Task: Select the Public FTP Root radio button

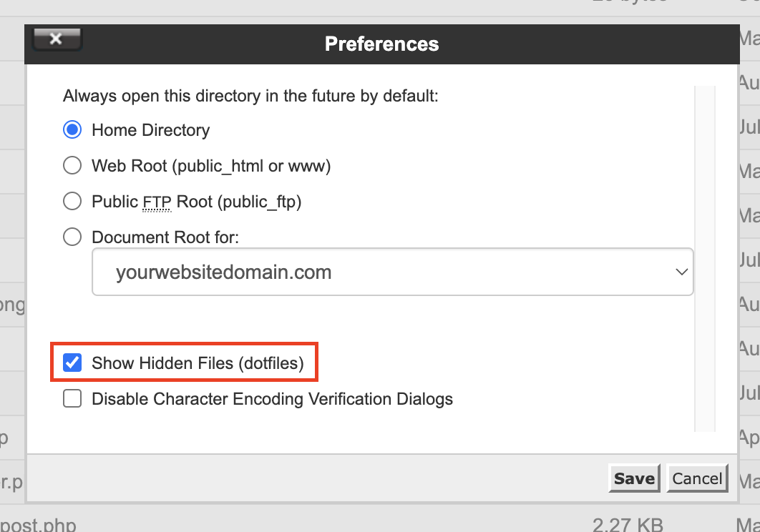Action: click(72, 202)
